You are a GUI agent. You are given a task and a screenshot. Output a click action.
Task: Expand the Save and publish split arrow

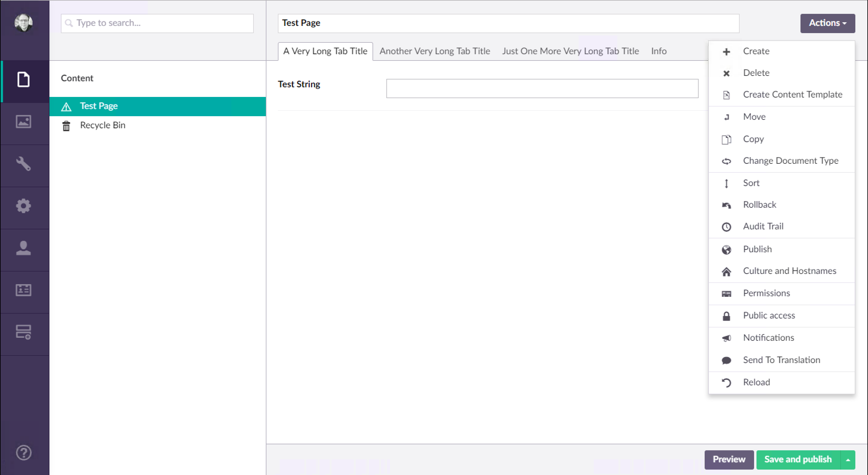pos(848,460)
